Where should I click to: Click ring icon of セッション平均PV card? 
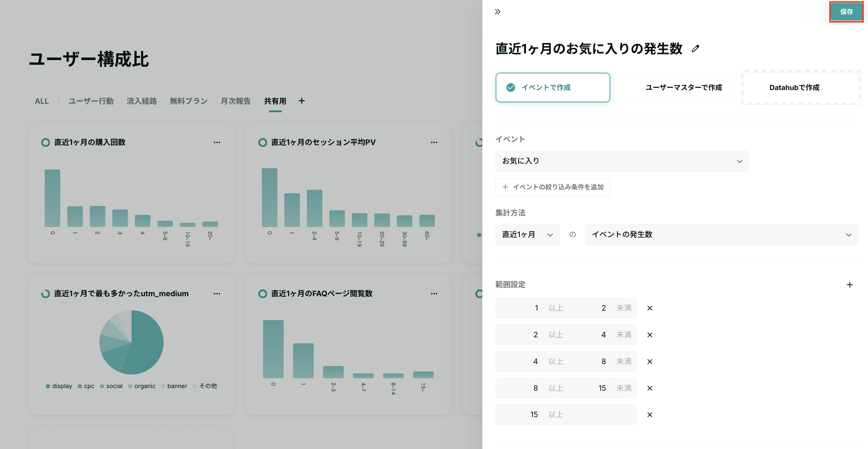click(x=263, y=143)
